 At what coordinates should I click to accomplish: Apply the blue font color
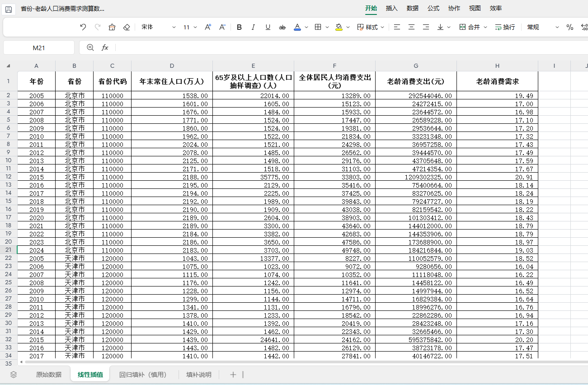(x=297, y=27)
